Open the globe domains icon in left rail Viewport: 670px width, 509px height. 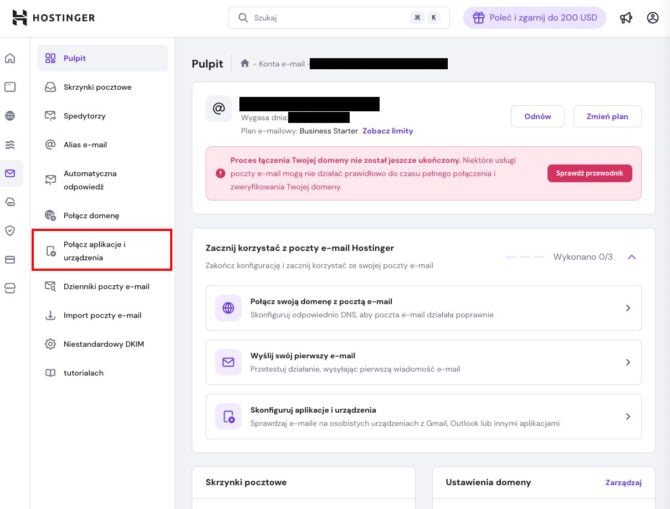10,116
